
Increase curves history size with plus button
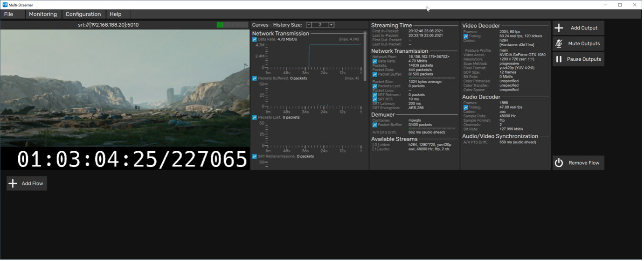tap(331, 25)
